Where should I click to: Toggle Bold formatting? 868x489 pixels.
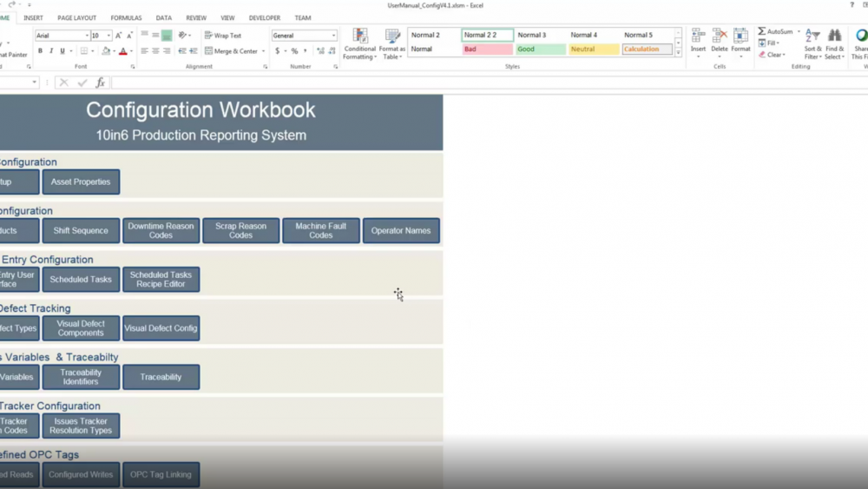click(x=40, y=51)
